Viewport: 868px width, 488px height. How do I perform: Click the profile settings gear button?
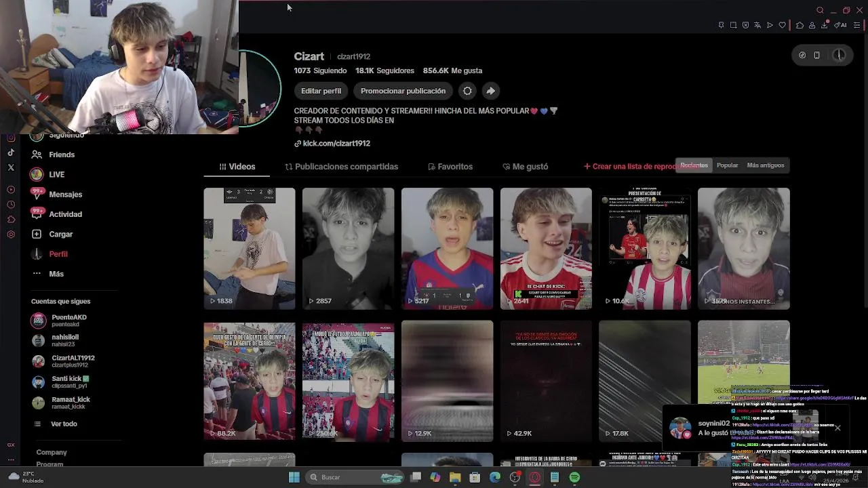point(467,91)
